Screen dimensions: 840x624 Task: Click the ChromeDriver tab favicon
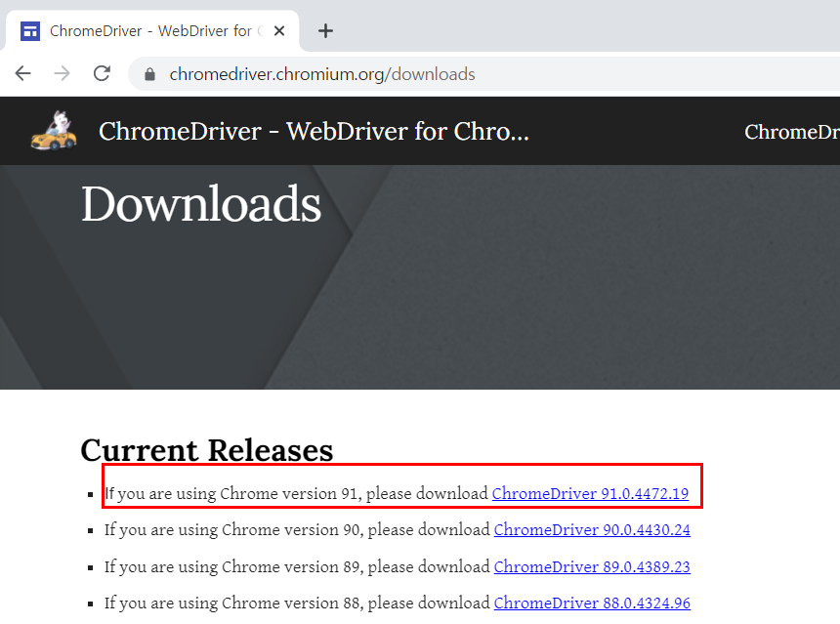click(x=30, y=31)
